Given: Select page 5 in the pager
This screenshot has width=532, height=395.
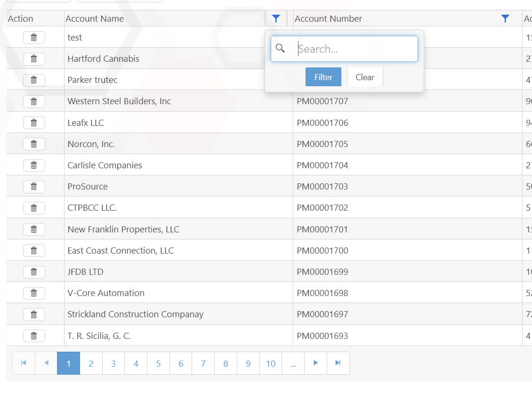Looking at the screenshot, I should point(158,363).
